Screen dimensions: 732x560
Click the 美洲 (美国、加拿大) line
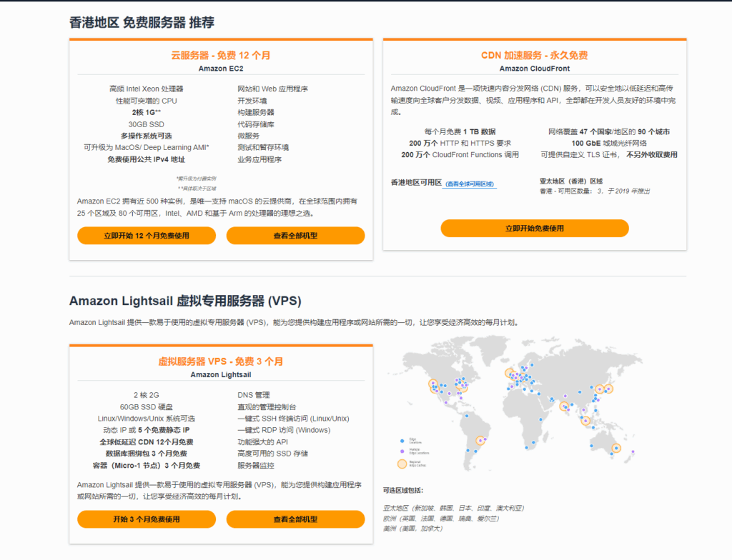(412, 529)
